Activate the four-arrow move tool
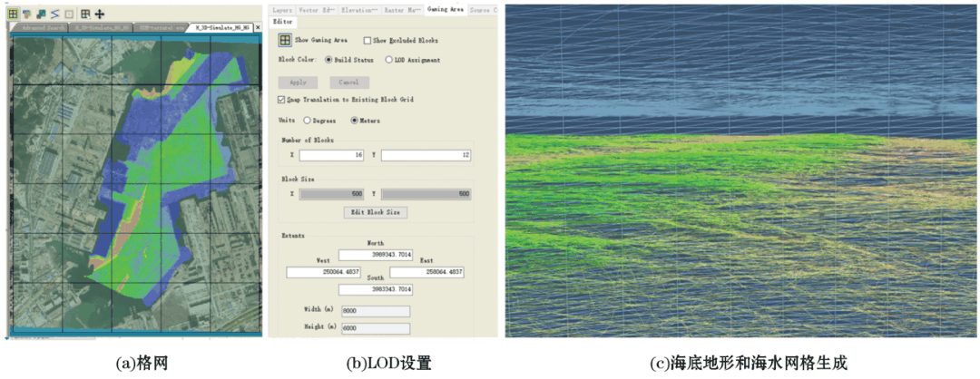The height and width of the screenshot is (379, 980). pos(99,14)
